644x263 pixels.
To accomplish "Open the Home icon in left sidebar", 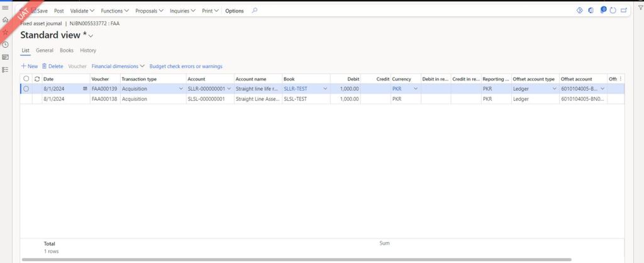I will [5, 20].
